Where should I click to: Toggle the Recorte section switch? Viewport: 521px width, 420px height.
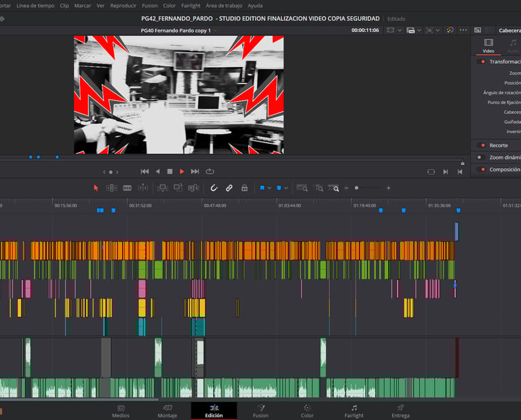pos(482,145)
